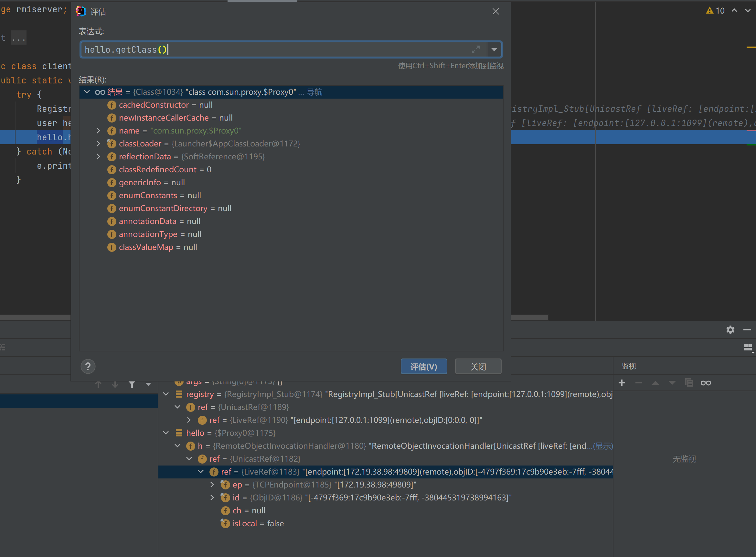This screenshot has height=557, width=756.
Task: Click the help question mark icon
Action: click(x=88, y=367)
